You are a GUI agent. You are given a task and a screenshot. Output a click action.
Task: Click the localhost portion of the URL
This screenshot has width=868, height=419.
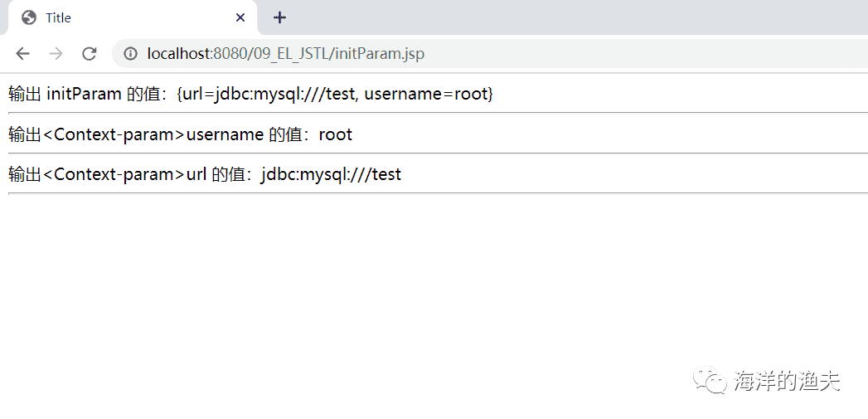coord(180,54)
